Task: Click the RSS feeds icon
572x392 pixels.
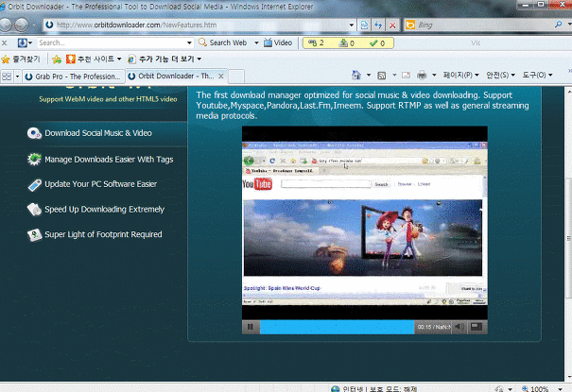Action: tap(382, 76)
